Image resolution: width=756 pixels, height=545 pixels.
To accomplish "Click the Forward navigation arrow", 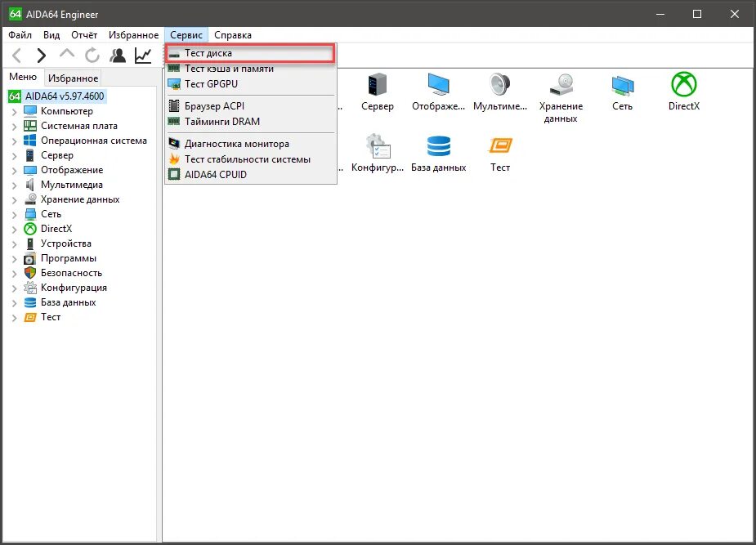I will pos(42,56).
